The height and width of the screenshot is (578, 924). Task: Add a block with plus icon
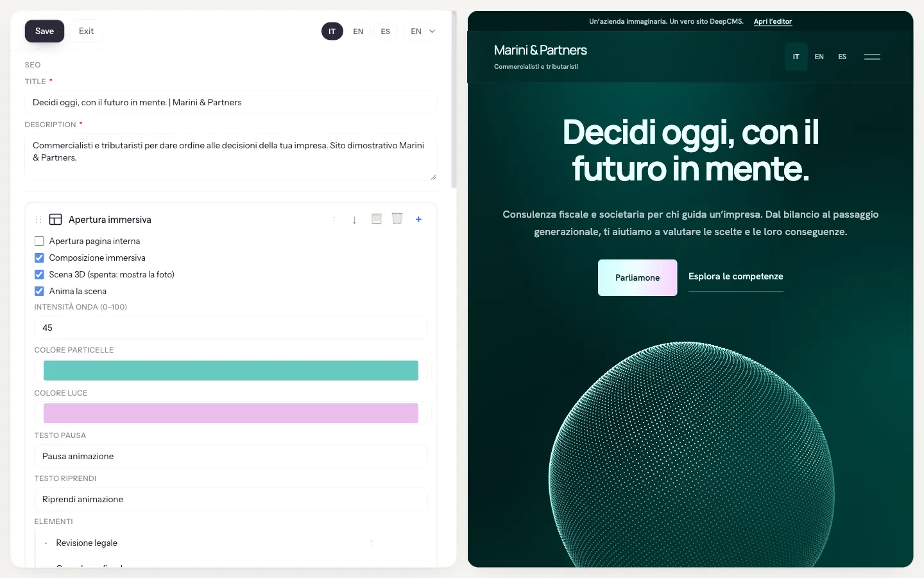pyautogui.click(x=418, y=219)
